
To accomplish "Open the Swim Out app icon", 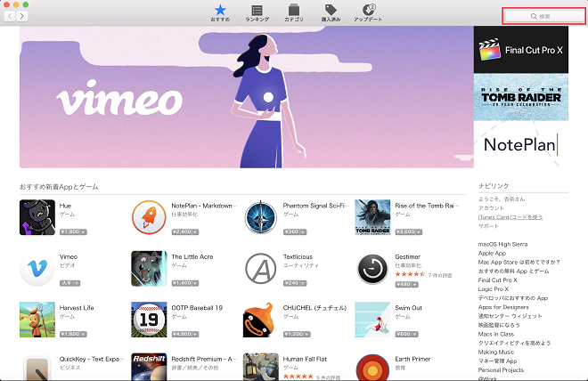I will click(x=372, y=320).
